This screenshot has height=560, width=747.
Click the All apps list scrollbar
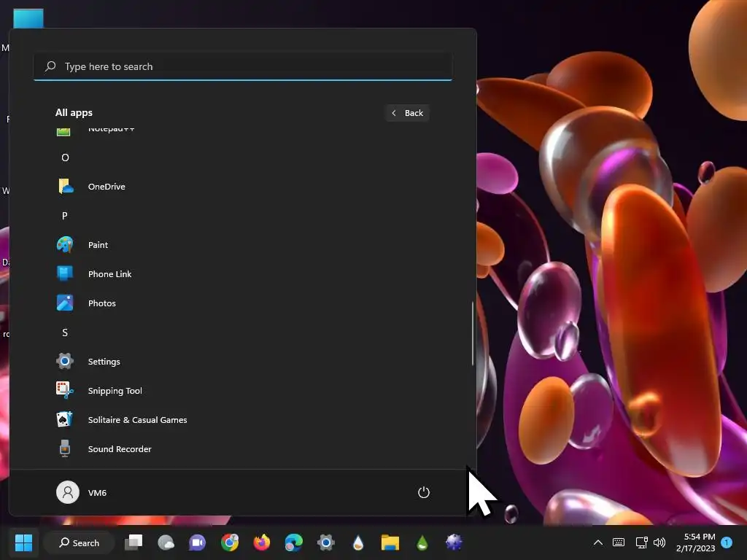(473, 333)
